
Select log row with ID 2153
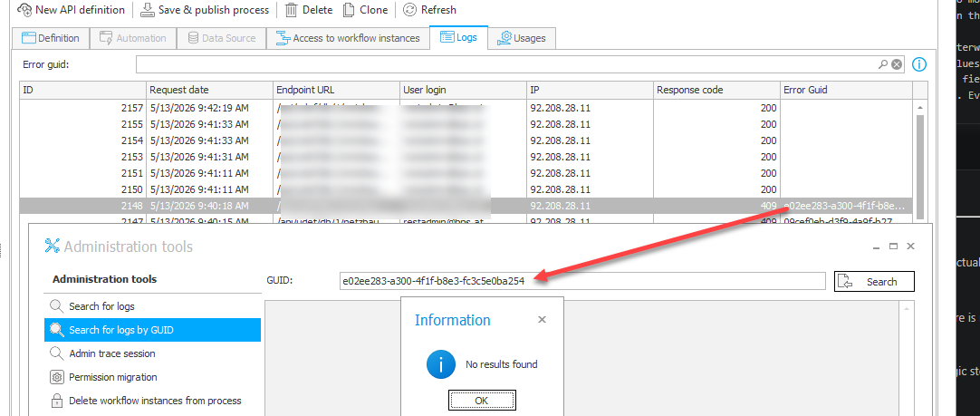coord(466,157)
